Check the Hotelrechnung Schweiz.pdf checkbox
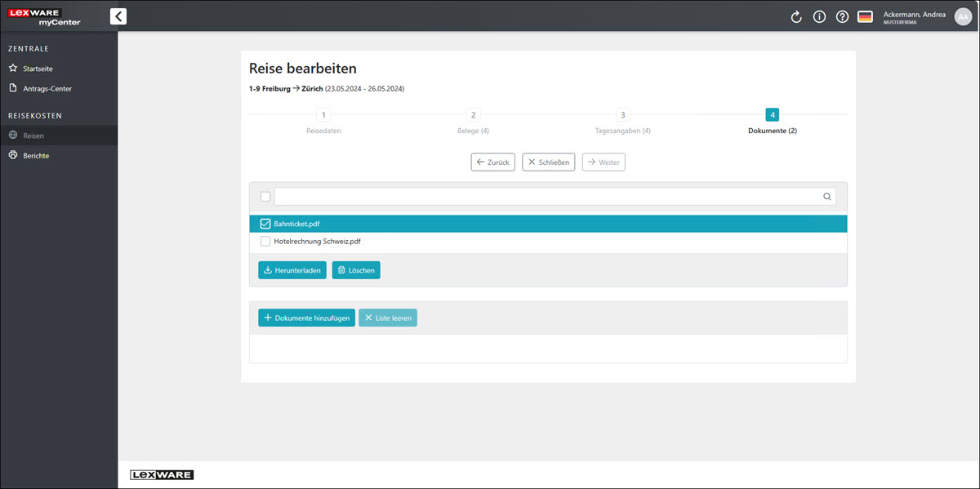980x489 pixels. [265, 242]
